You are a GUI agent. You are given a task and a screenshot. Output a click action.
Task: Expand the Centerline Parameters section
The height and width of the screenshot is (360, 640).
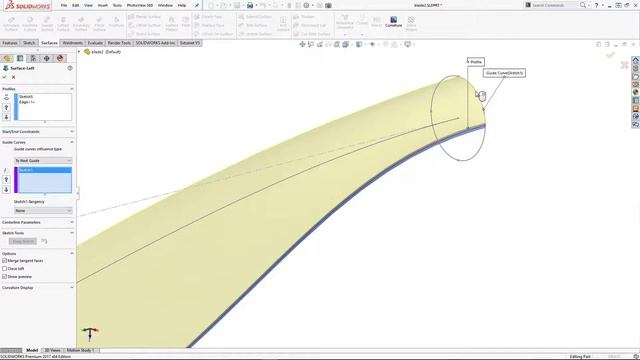pyautogui.click(x=72, y=222)
